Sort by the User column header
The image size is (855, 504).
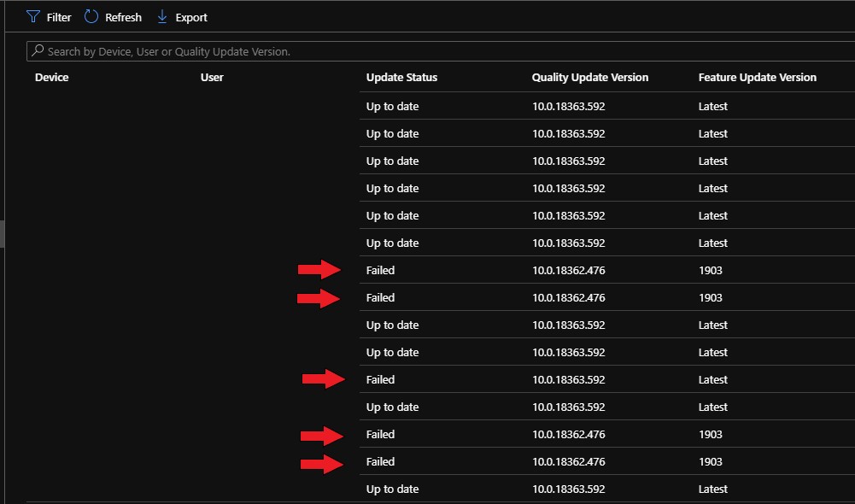click(x=212, y=78)
